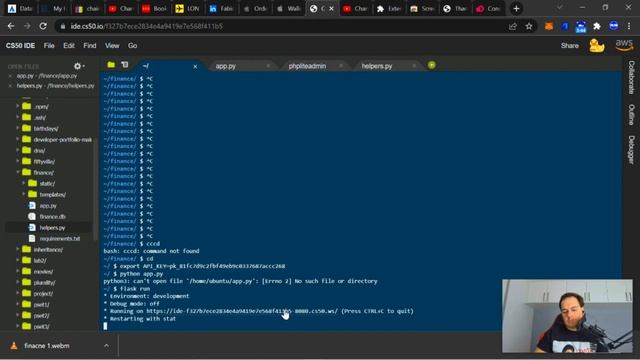Open the Collaborate side panel
The width and height of the screenshot is (640, 360).
[631, 77]
